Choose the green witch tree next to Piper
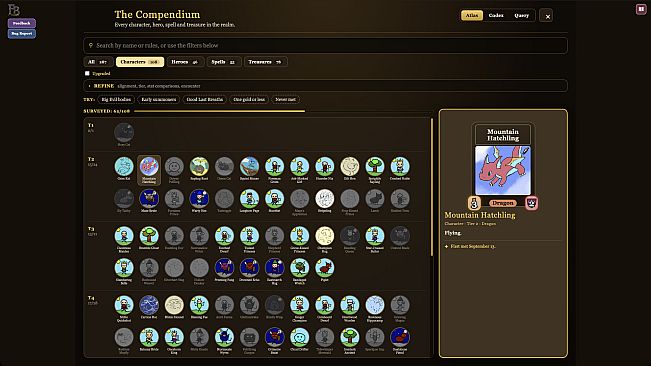The height and width of the screenshot is (366, 651). tap(300, 268)
